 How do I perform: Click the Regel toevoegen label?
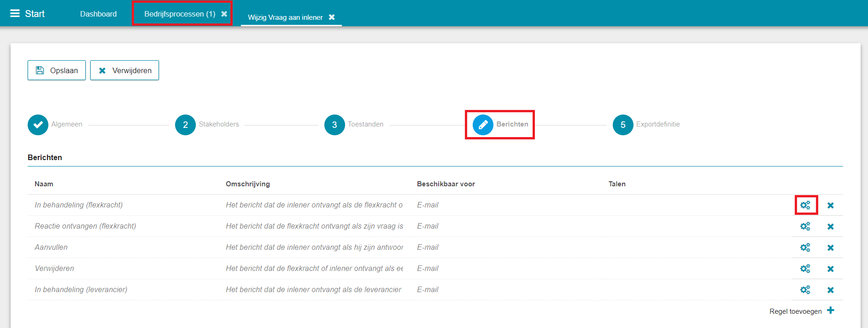(796, 311)
